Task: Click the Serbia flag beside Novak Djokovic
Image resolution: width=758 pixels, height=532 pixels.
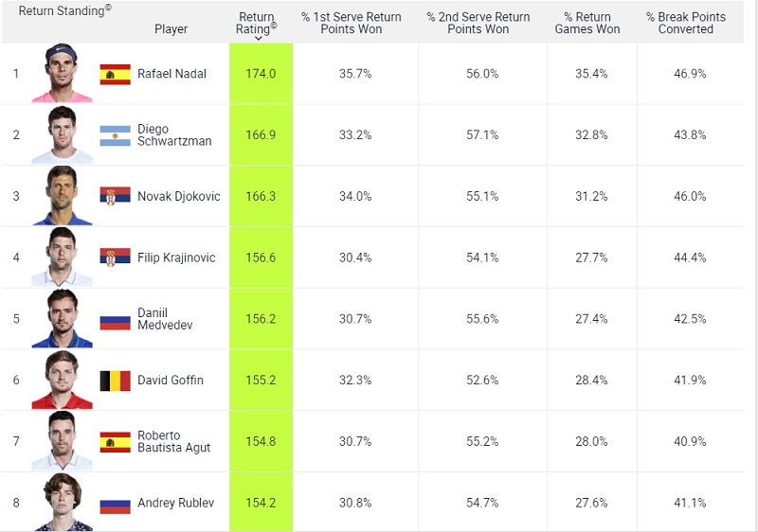Action: pos(115,196)
